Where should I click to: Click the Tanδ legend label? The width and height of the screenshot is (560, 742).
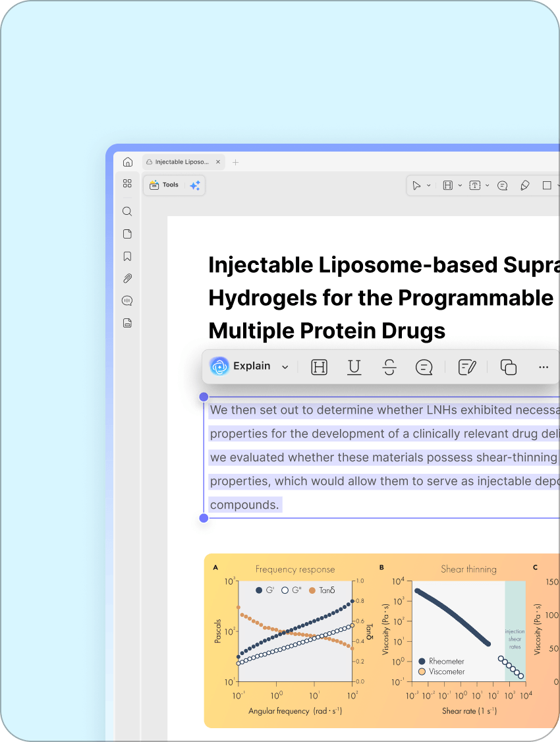327,590
